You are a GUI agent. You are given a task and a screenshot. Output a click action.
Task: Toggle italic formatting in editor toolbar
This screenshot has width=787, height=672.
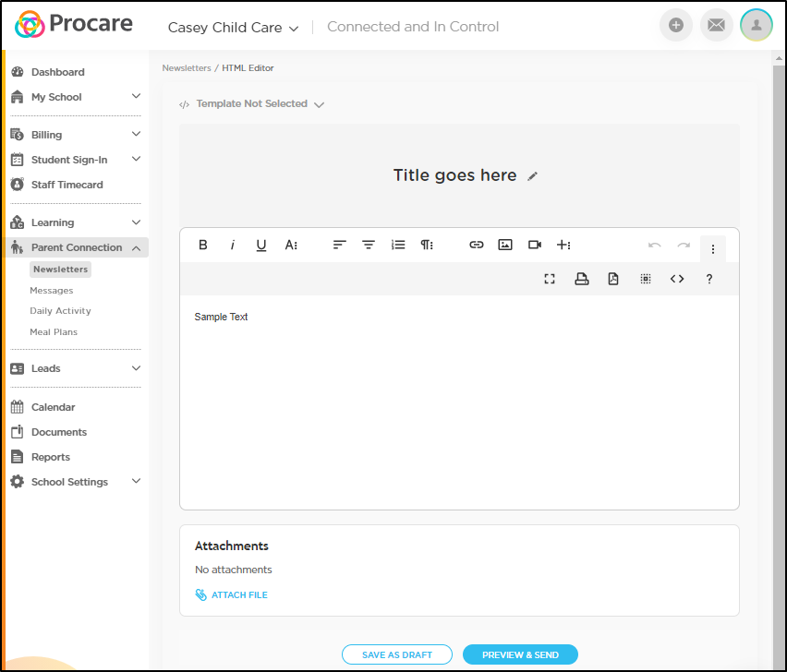click(x=232, y=245)
